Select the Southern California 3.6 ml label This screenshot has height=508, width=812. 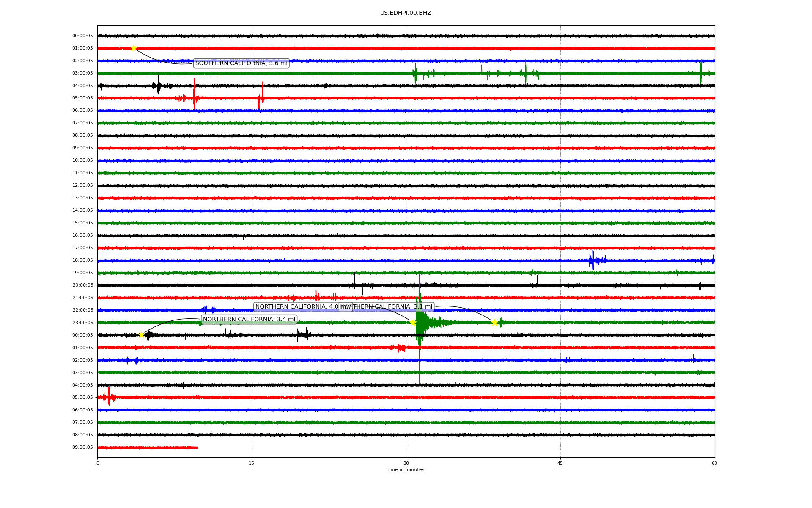(x=241, y=63)
